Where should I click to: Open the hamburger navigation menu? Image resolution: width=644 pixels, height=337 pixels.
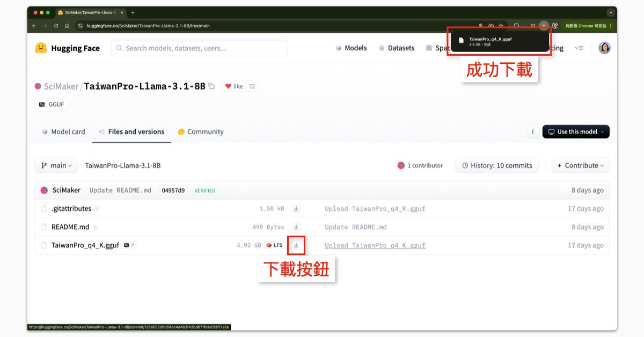click(579, 48)
